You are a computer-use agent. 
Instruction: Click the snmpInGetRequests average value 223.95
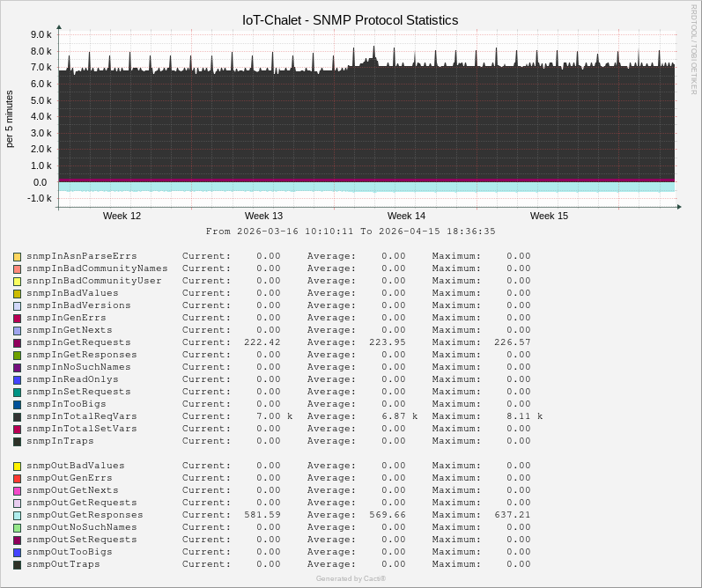[387, 342]
